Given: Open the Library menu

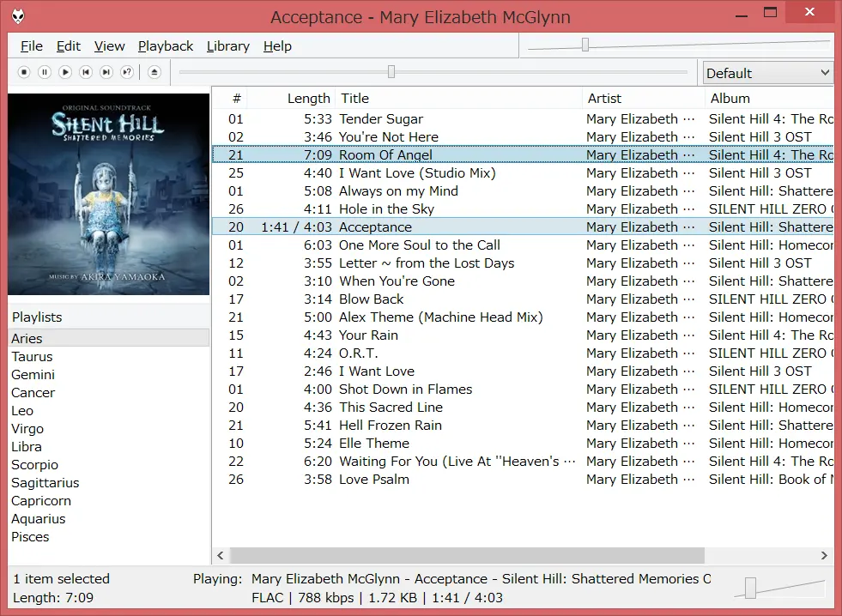Looking at the screenshot, I should click(x=228, y=46).
